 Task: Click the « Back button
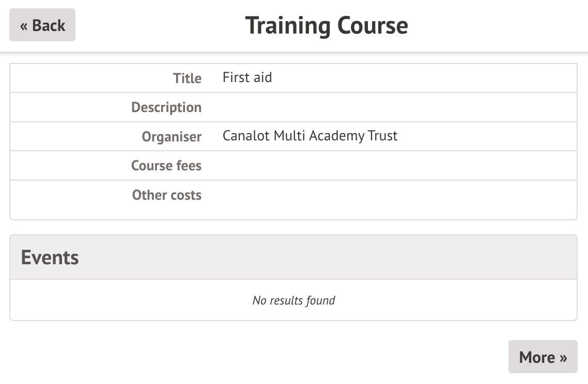(42, 25)
